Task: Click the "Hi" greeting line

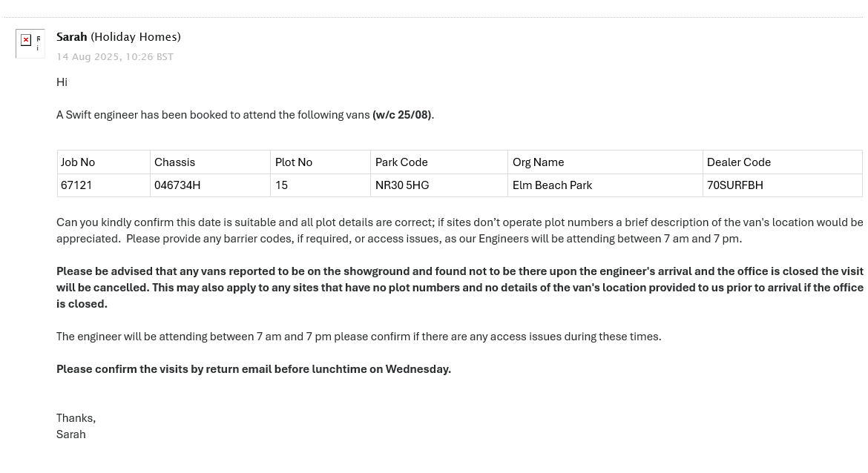Action: pos(62,82)
